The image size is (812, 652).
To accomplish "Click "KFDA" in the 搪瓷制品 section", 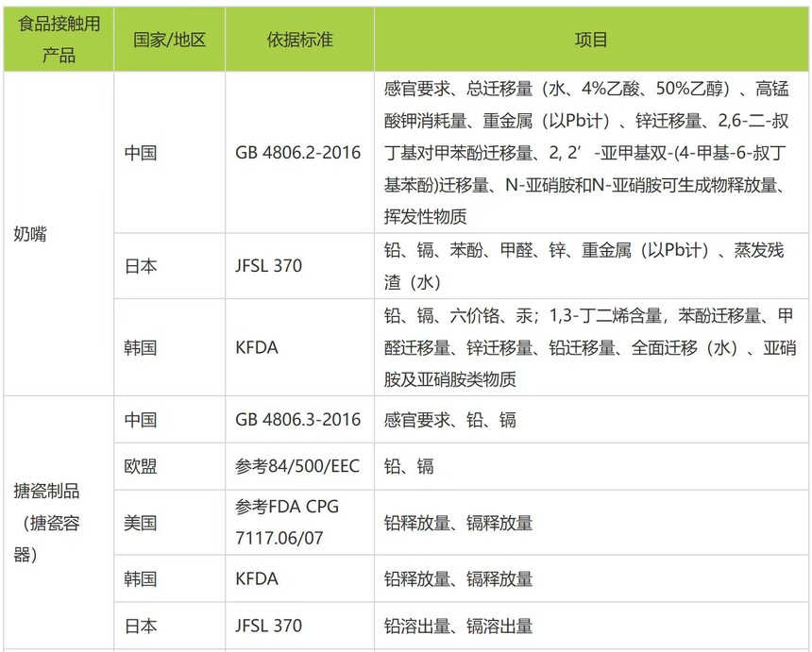I will [x=257, y=578].
